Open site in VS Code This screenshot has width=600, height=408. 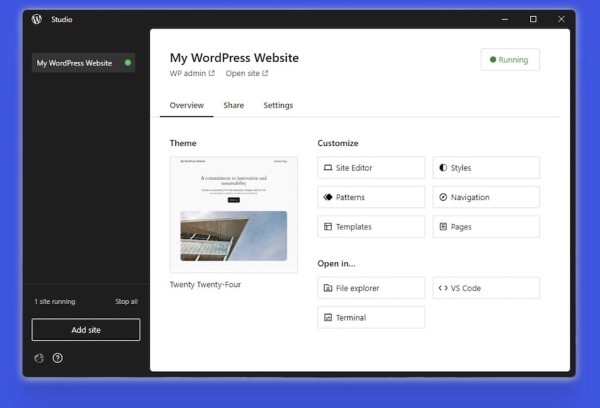486,288
